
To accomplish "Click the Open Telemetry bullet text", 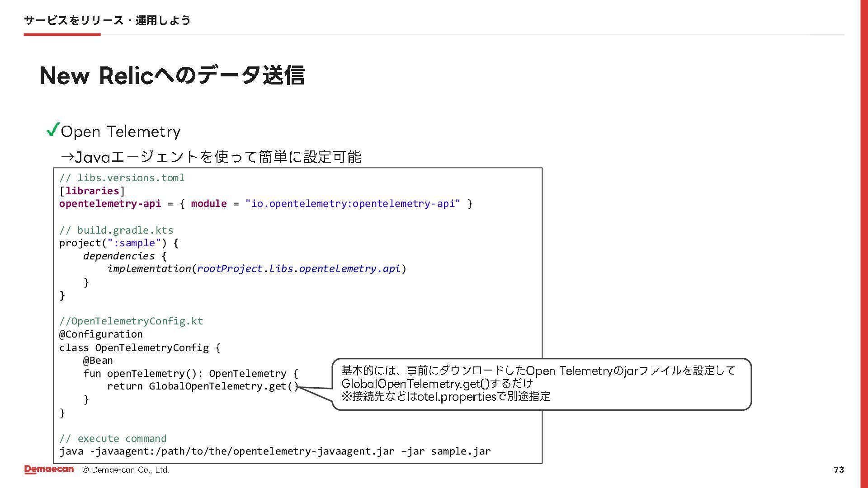I will pyautogui.click(x=121, y=132).
